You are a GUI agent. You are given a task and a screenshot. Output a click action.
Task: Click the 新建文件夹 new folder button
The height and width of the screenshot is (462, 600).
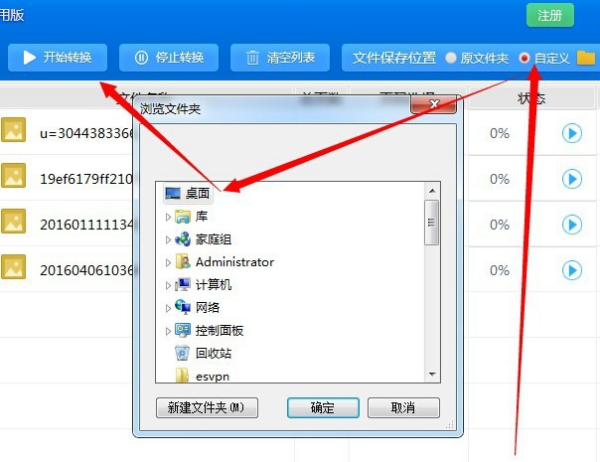207,408
